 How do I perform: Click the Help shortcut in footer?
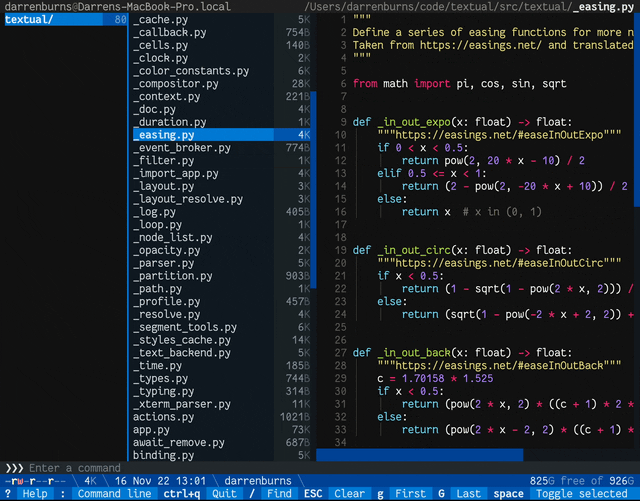[34, 494]
